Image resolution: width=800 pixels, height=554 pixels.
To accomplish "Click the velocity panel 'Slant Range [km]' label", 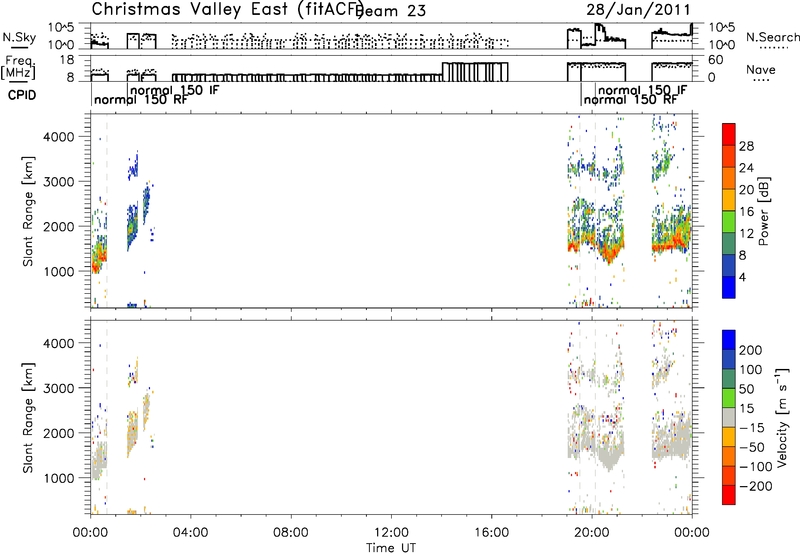I will point(28,417).
